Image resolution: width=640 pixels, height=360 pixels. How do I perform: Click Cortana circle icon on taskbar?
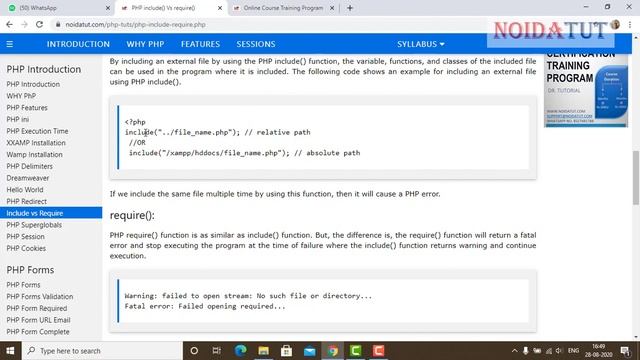(x=194, y=351)
